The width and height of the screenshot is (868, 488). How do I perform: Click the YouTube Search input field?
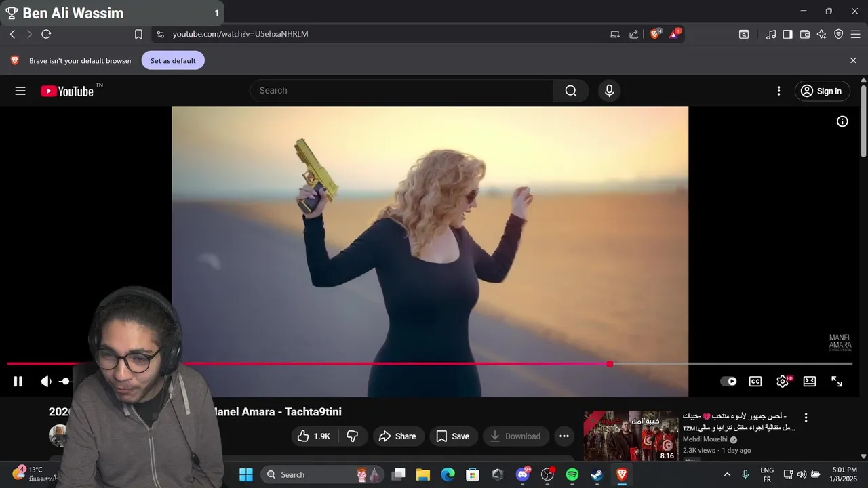(x=401, y=91)
